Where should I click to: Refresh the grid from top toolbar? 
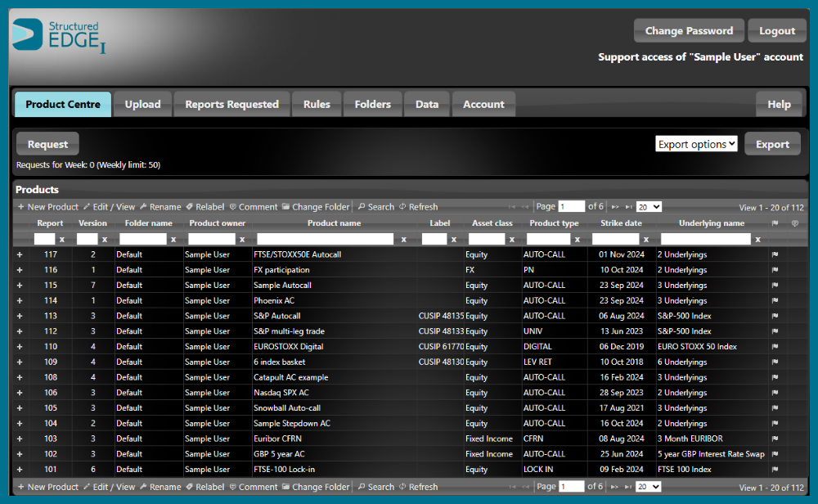click(x=418, y=207)
